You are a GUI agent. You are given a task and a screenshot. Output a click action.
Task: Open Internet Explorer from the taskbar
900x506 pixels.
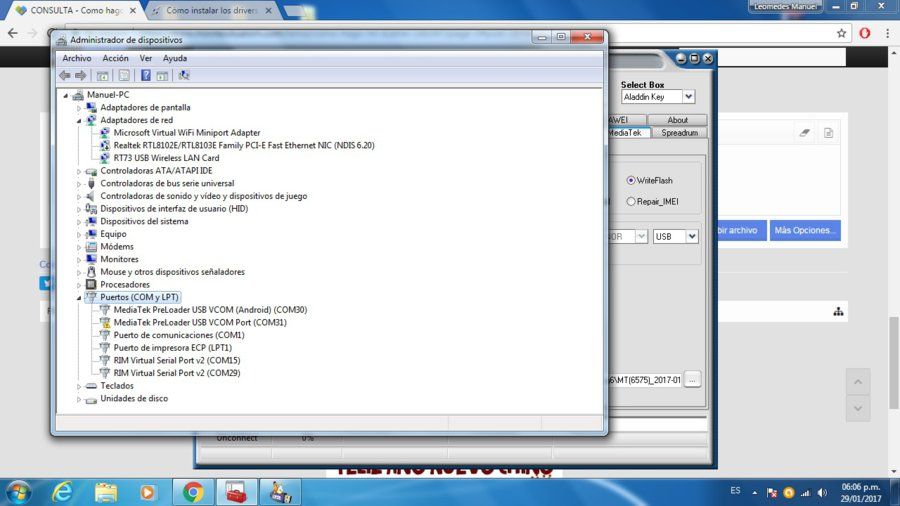[x=63, y=493]
